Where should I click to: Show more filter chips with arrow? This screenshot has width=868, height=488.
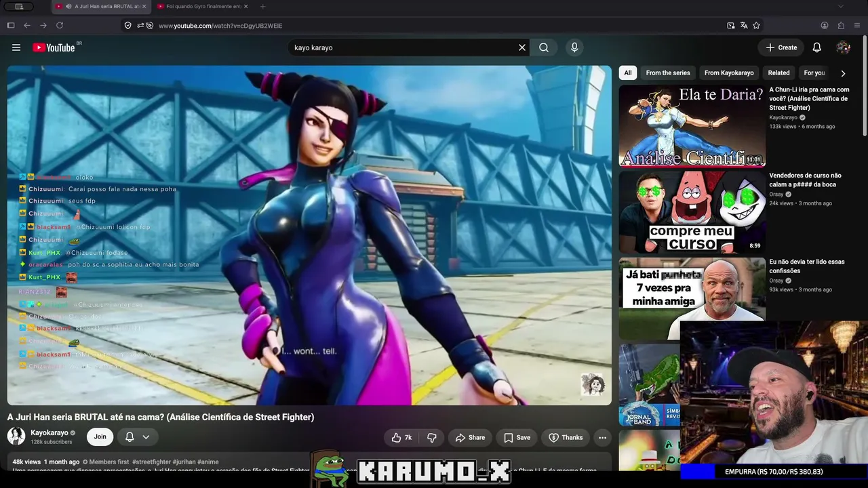click(843, 73)
